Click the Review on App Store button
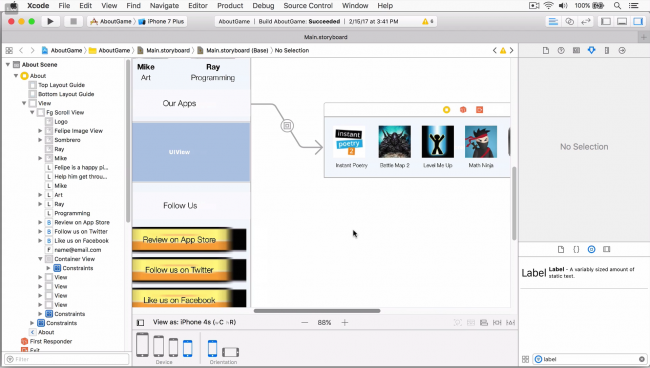Image resolution: width=650 pixels, height=368 pixels. click(x=189, y=240)
